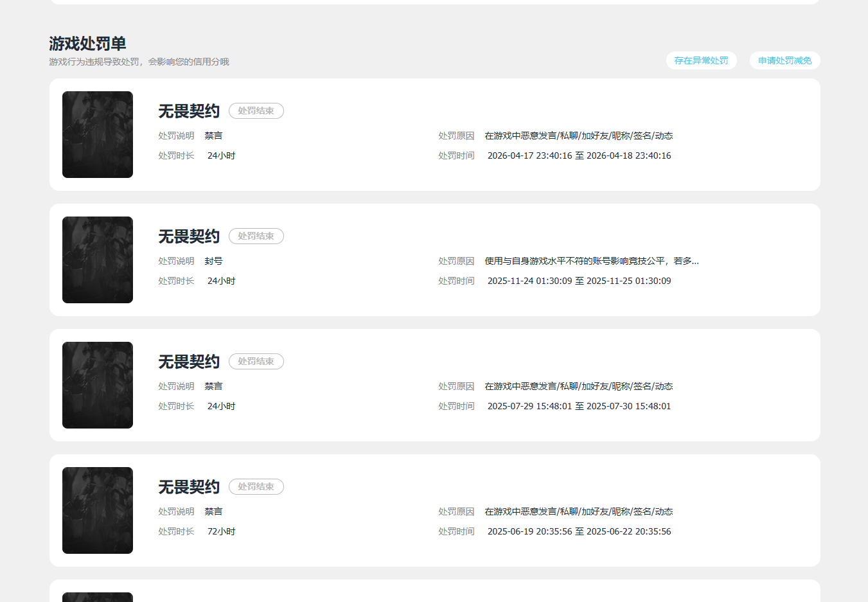Viewport: 868px width, 602px height.
Task: Click time range 2026-04-17 23:40:16 至 2026-04-18
Action: tap(579, 155)
